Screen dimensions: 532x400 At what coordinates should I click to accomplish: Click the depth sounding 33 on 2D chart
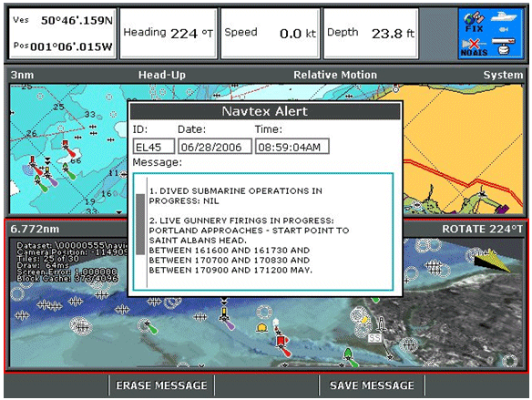90,114
